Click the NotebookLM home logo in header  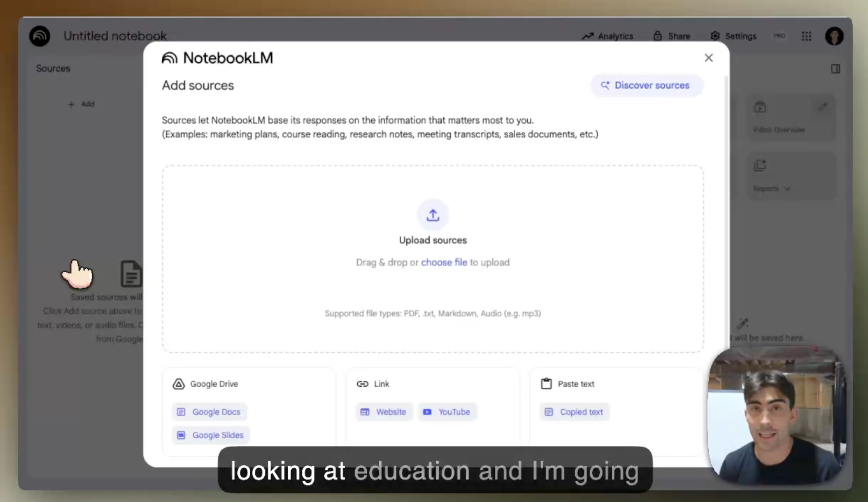pyautogui.click(x=39, y=36)
